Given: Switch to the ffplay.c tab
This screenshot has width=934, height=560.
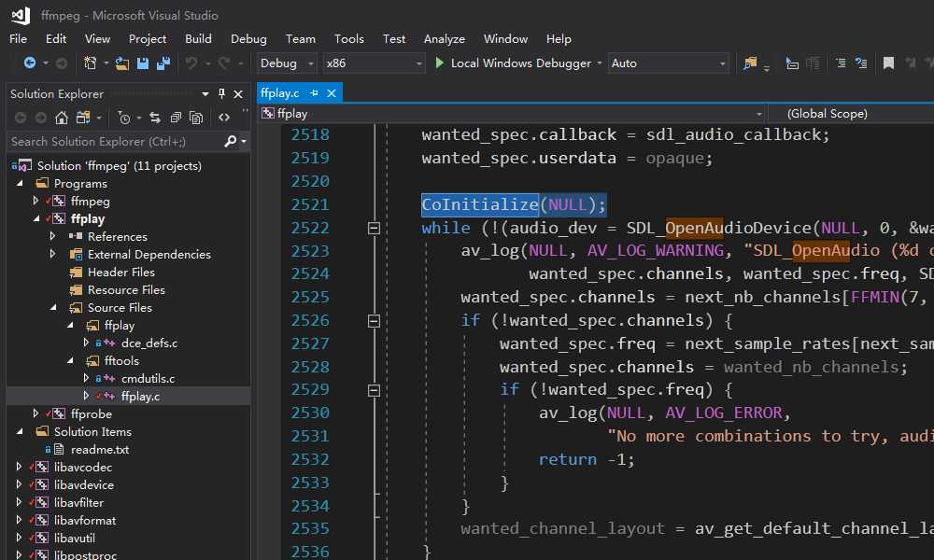Looking at the screenshot, I should pos(280,92).
